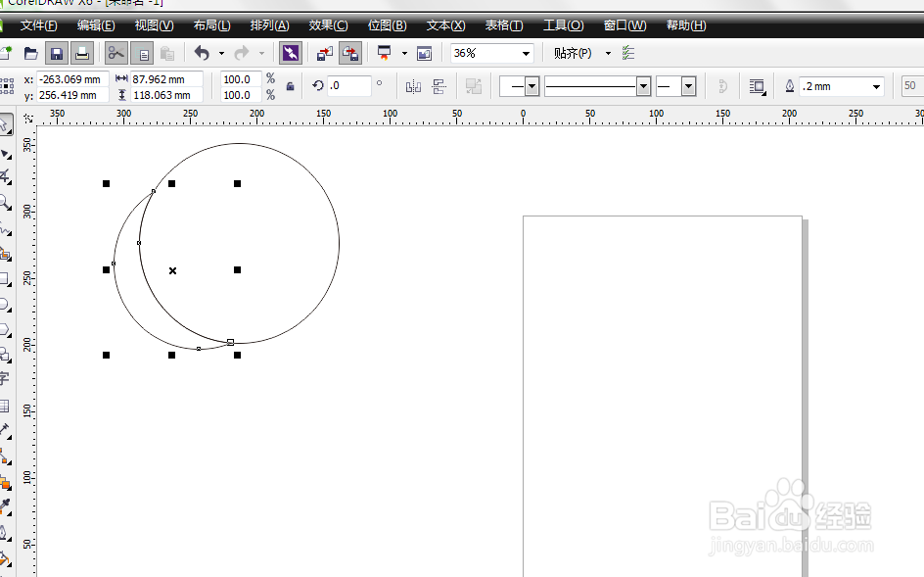The width and height of the screenshot is (924, 577).
Task: Open the 工具(O) menu
Action: [x=564, y=25]
